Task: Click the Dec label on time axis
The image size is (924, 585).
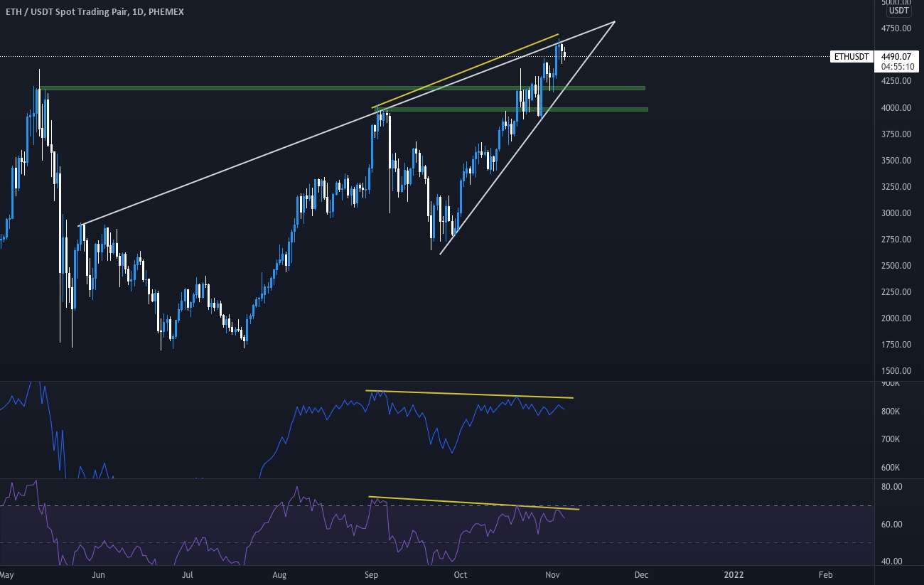Action: point(641,574)
